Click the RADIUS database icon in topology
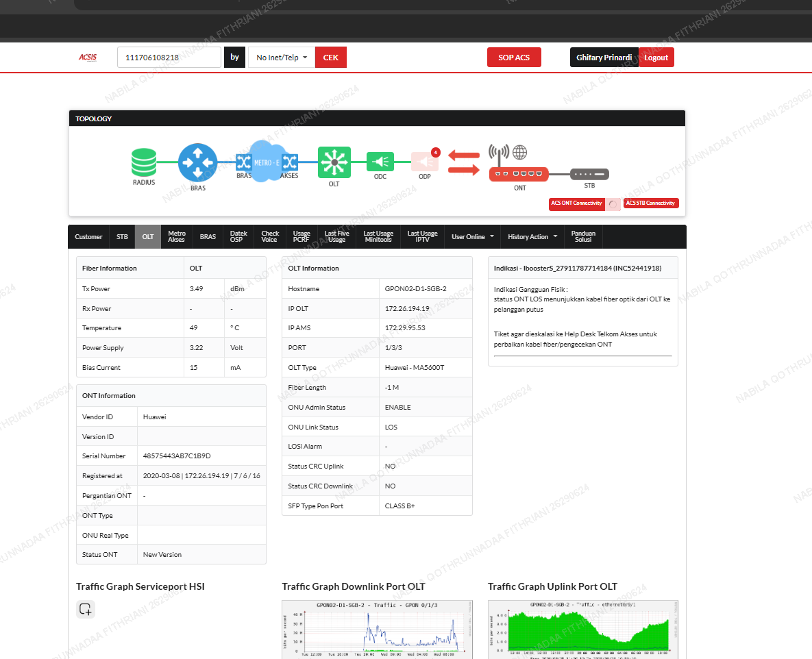 144,162
